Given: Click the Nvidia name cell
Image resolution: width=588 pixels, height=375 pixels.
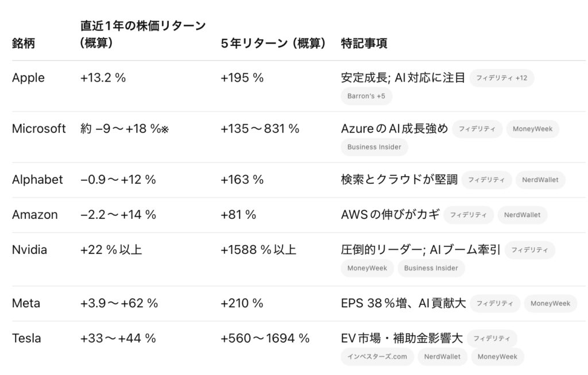Looking at the screenshot, I should click(29, 250).
